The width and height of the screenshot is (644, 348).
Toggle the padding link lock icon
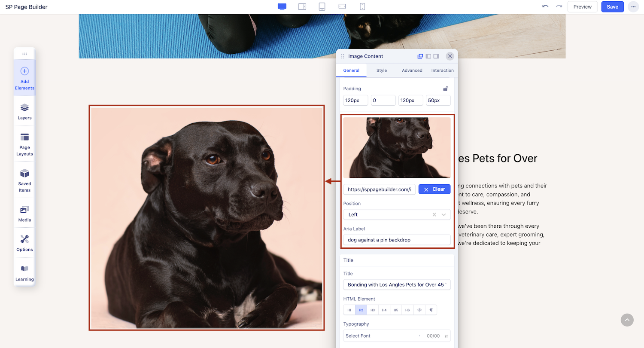446,89
